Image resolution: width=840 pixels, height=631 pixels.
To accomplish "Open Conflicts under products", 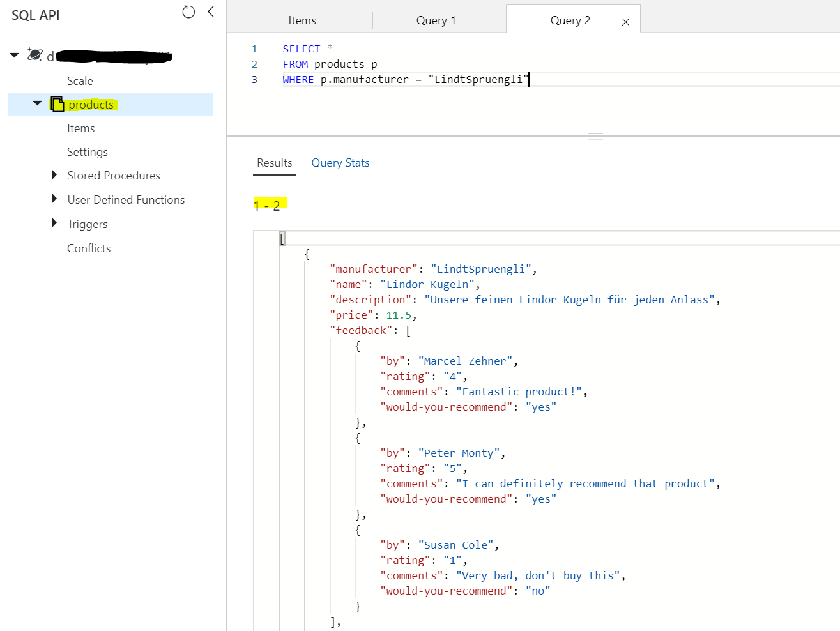I will click(x=89, y=248).
